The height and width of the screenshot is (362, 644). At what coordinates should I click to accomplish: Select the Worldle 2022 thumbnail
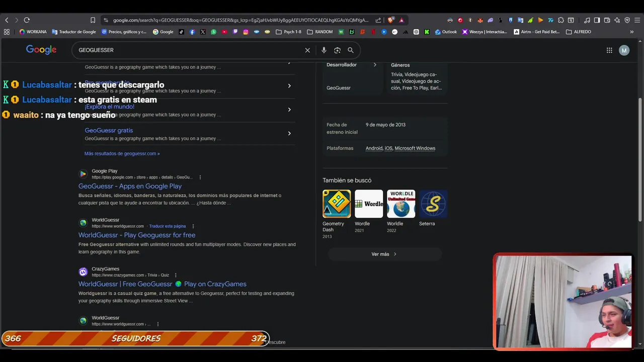(401, 204)
